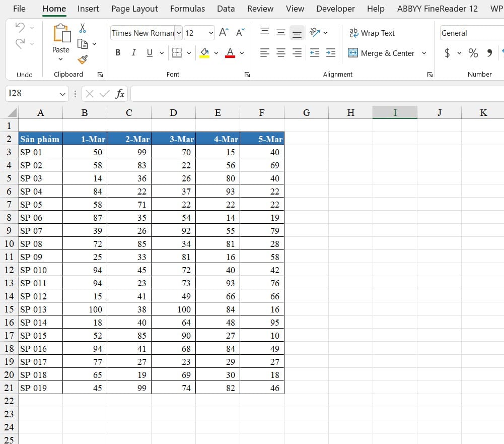Image resolution: width=504 pixels, height=444 pixels.
Task: Open the Font group dialog launcher
Action: click(247, 74)
